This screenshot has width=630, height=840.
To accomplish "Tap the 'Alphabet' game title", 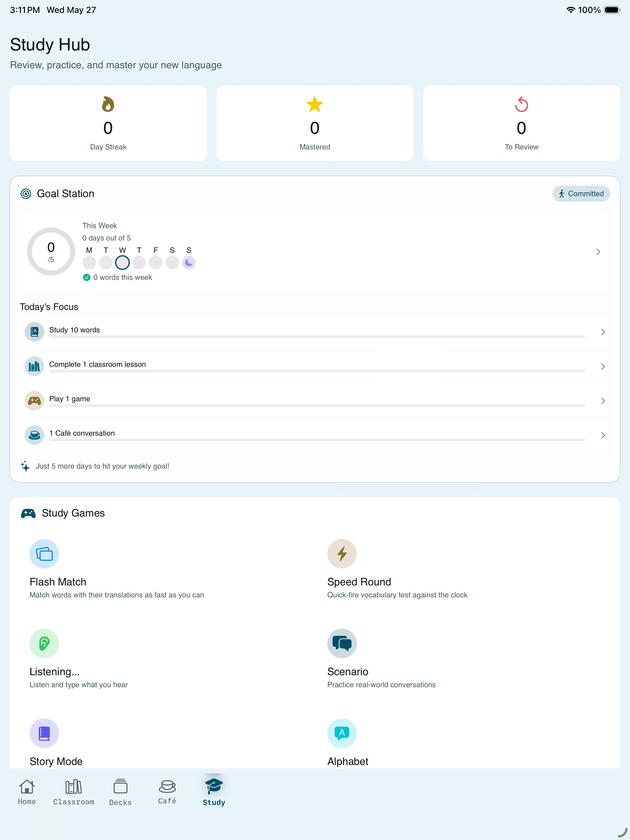I will [x=348, y=761].
